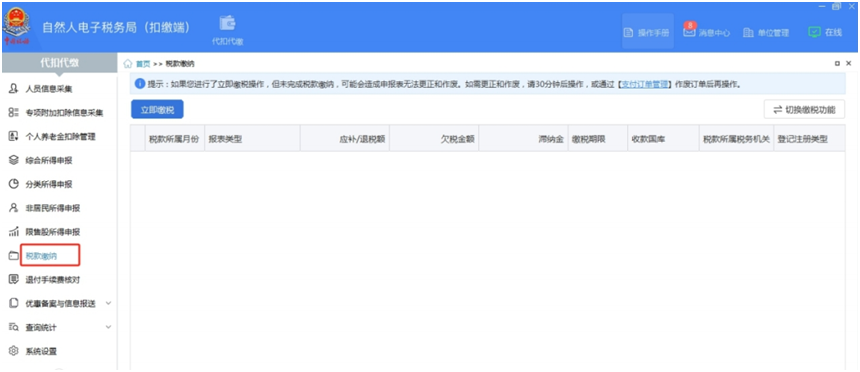
Task: Click the 登记注册类型 column header
Action: (810, 139)
